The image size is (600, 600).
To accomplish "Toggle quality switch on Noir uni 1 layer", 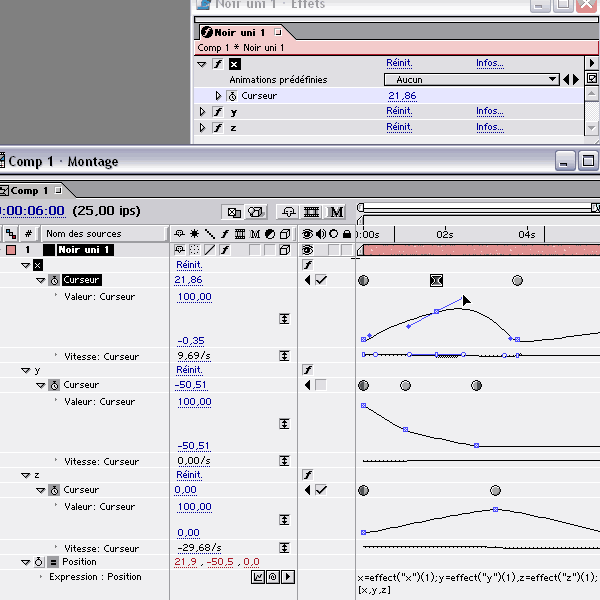I will point(210,250).
